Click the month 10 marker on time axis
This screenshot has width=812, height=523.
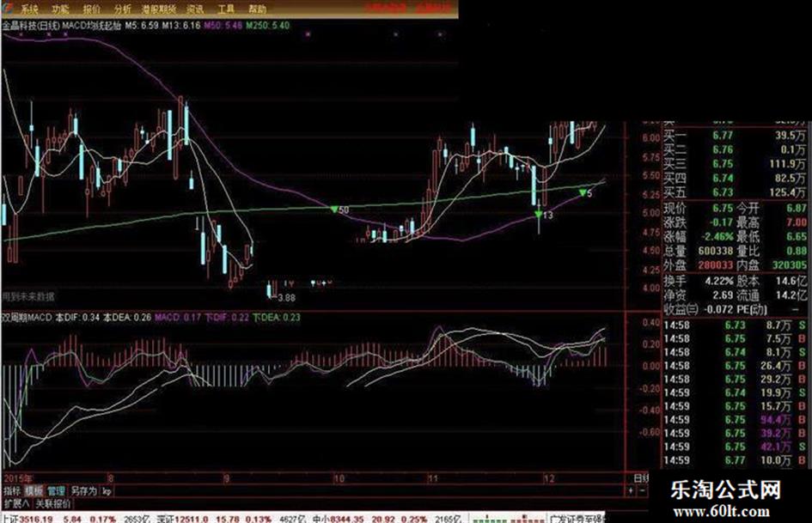pos(339,478)
